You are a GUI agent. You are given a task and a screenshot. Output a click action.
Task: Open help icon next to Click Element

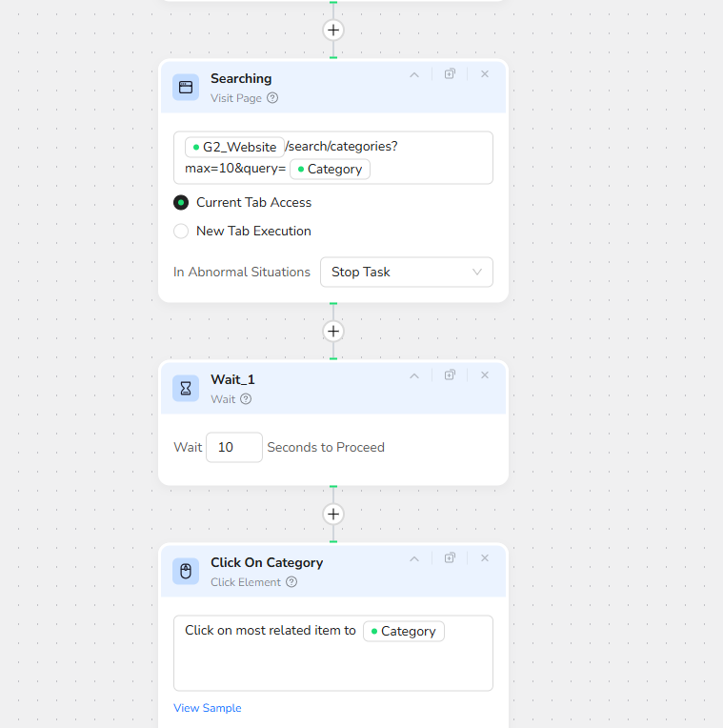point(291,582)
